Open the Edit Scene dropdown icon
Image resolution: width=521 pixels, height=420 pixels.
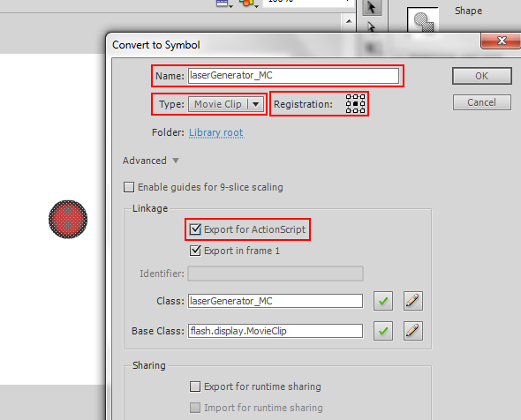point(223,3)
